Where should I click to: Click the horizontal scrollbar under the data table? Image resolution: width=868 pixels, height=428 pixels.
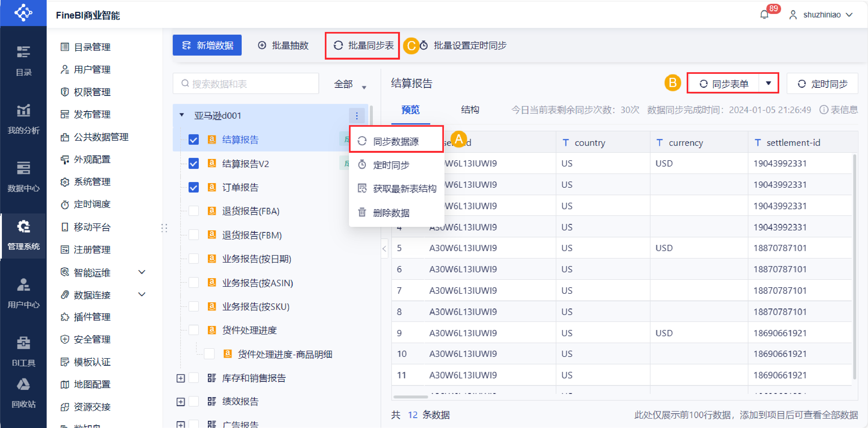410,397
